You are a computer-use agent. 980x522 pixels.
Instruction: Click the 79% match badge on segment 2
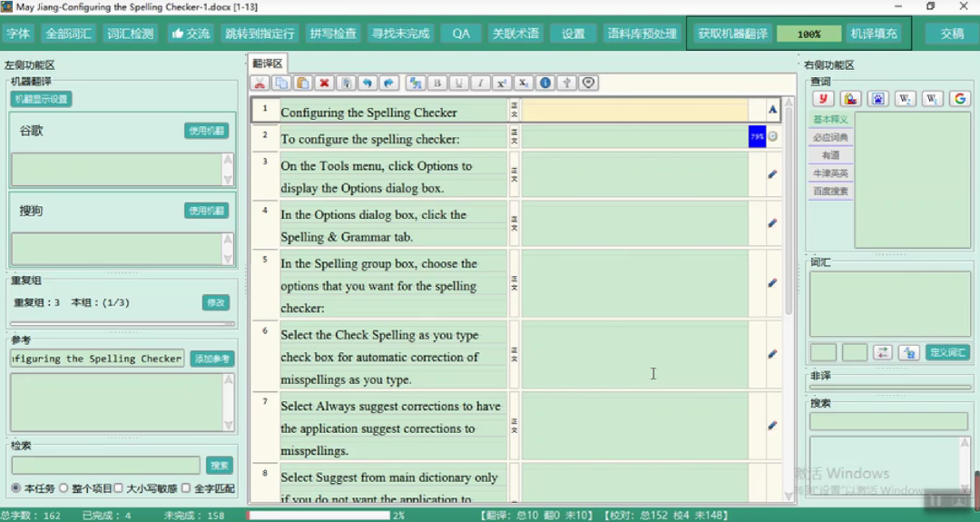(757, 136)
